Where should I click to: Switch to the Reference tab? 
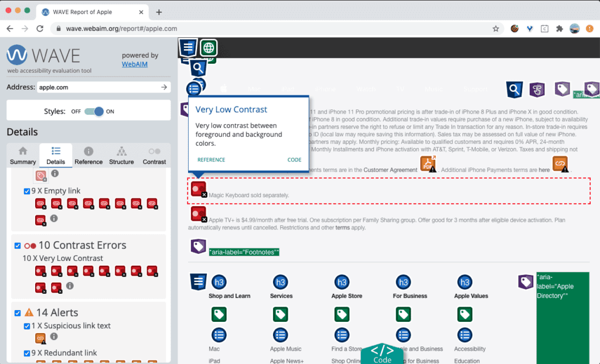tap(88, 156)
